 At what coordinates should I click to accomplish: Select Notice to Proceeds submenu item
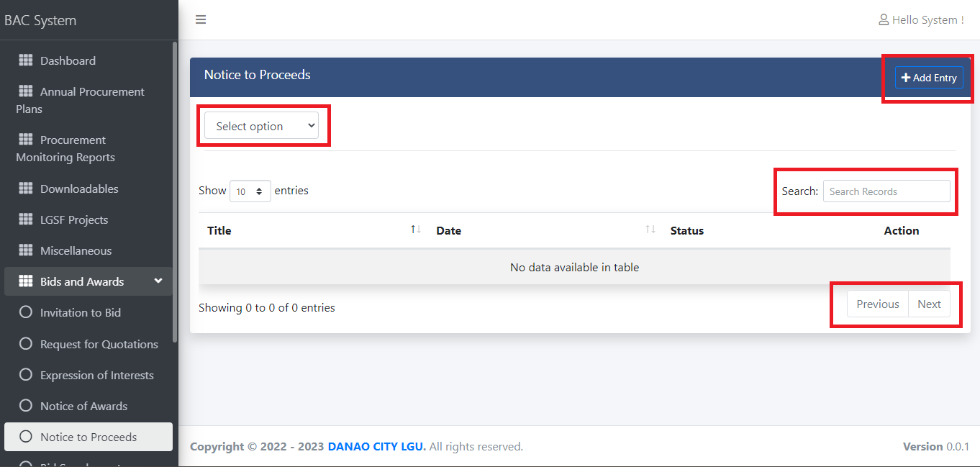[88, 437]
